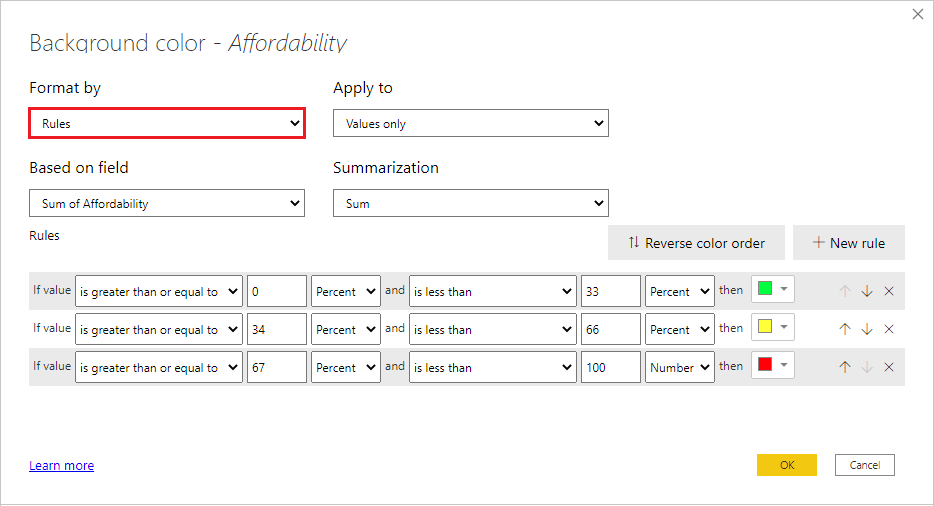Viewport: 934px width, 506px height.
Task: Click Reverse color order button
Action: (696, 243)
